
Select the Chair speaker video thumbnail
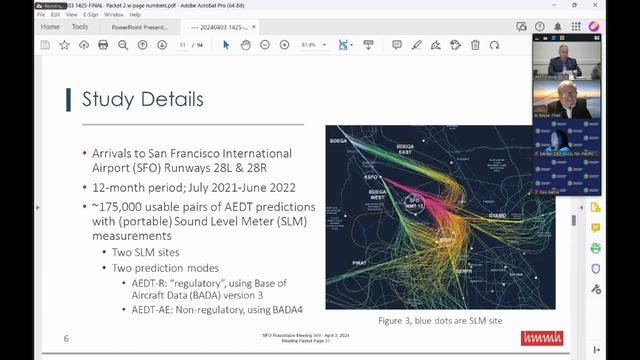(567, 99)
